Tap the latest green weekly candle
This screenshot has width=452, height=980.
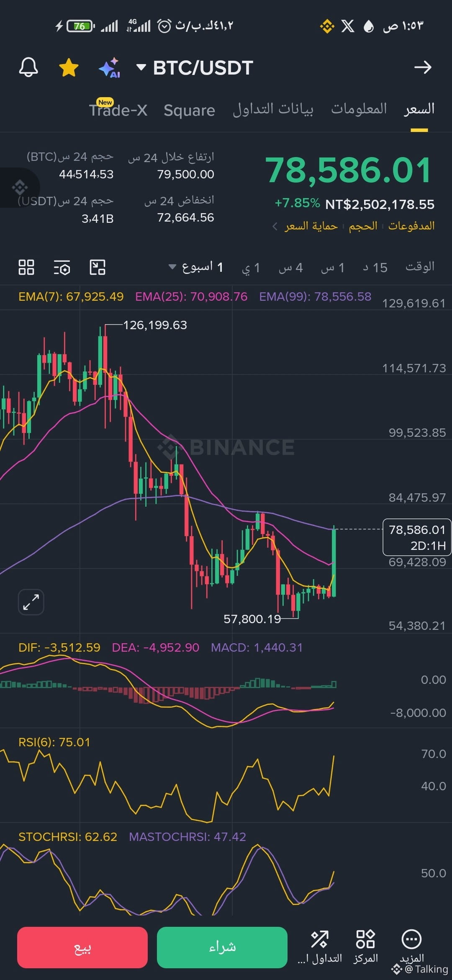click(334, 562)
